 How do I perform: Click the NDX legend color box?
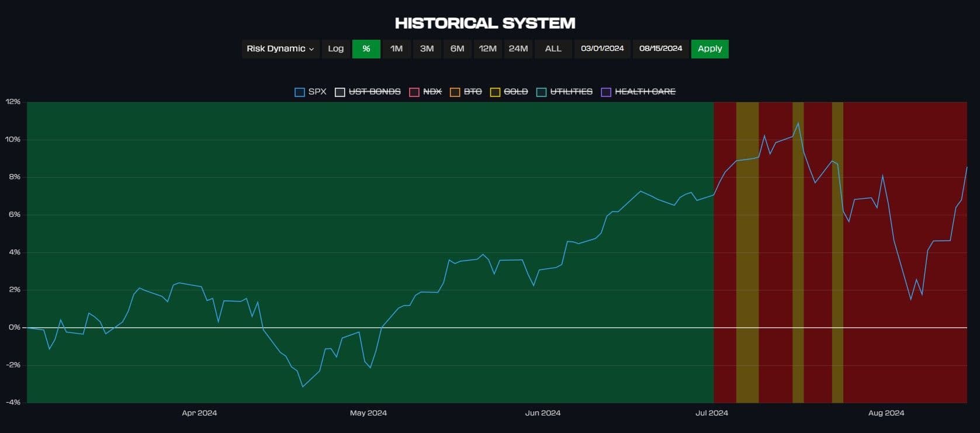[x=414, y=92]
